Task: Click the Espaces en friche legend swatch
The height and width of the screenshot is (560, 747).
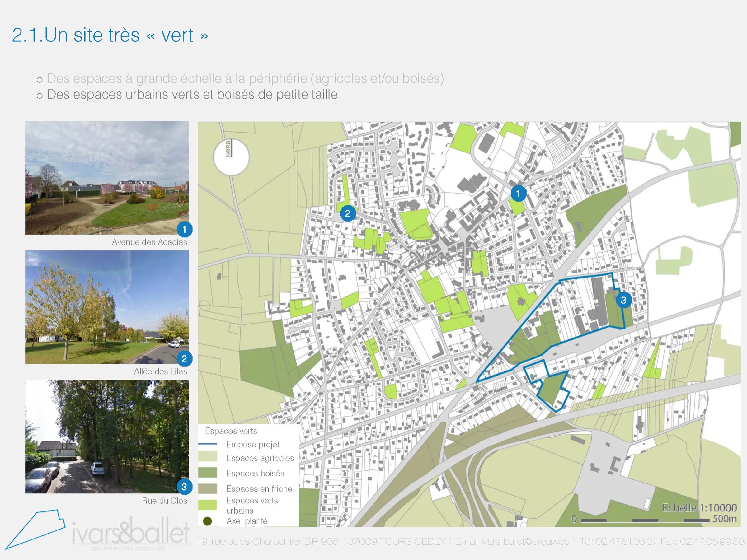Action: (x=207, y=488)
